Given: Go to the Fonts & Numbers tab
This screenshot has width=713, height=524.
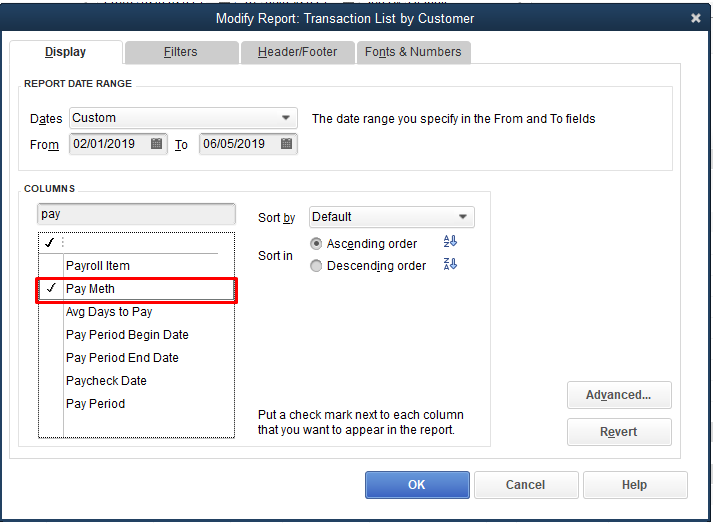Looking at the screenshot, I should 413,52.
